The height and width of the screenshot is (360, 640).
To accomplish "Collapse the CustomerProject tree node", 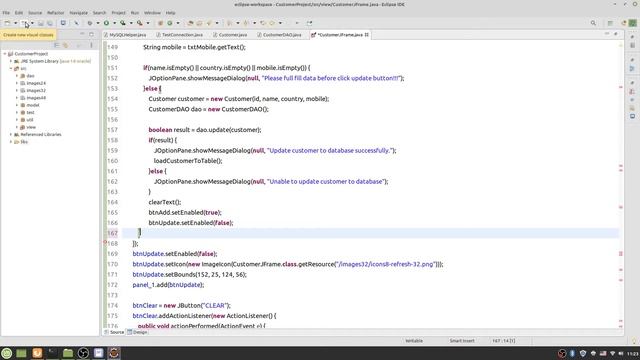I will click(5, 54).
